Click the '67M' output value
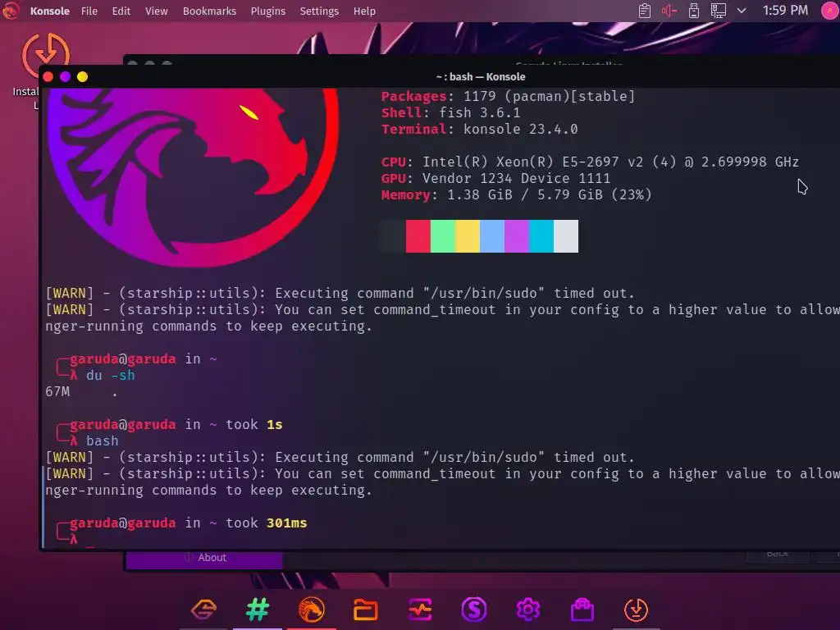 click(x=57, y=391)
